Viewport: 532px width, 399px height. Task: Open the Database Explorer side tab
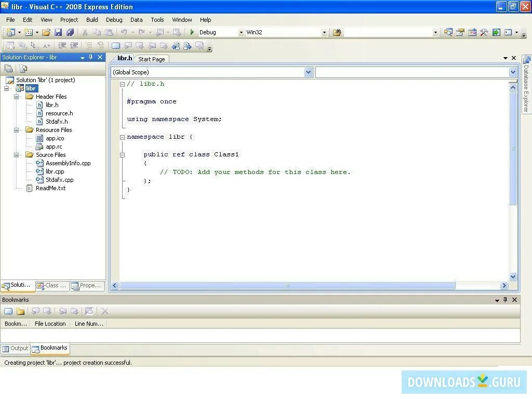527,85
